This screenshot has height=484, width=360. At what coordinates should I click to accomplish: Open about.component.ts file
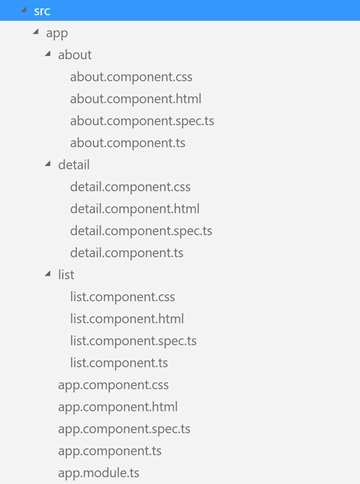coord(128,143)
